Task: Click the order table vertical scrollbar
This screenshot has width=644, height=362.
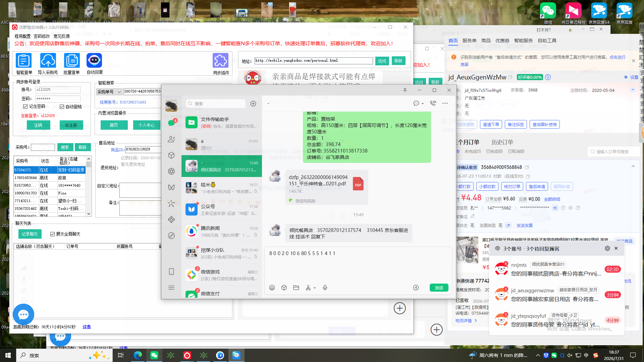Action: point(89,186)
